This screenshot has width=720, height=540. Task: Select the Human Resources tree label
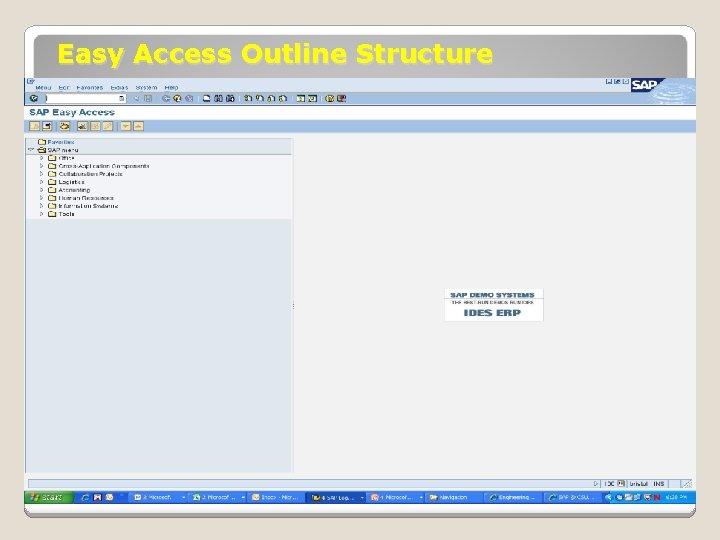coord(86,198)
